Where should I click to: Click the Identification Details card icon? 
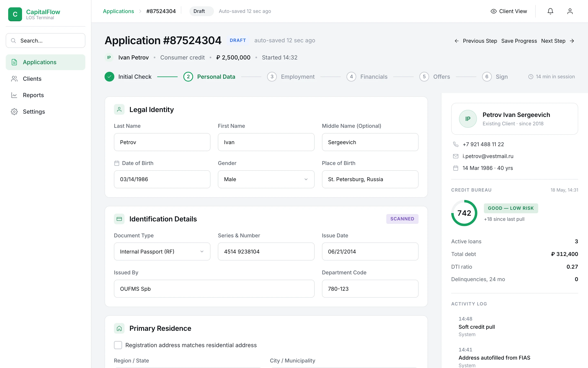tap(119, 219)
